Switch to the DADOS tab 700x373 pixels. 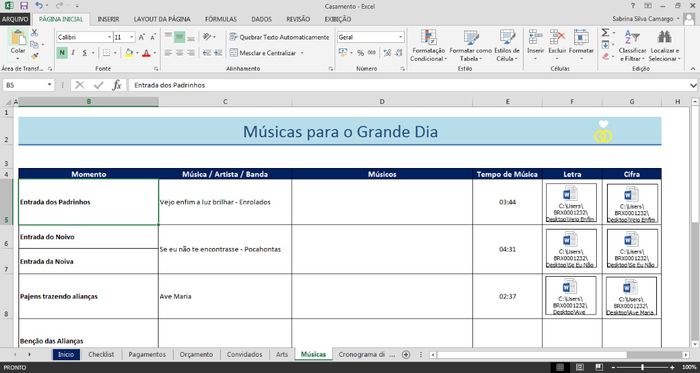tap(261, 19)
